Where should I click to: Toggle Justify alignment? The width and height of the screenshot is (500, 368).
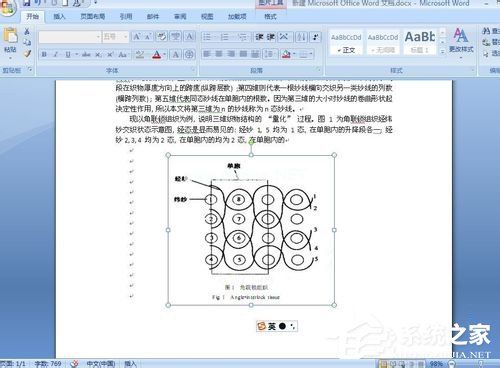tap(243, 54)
